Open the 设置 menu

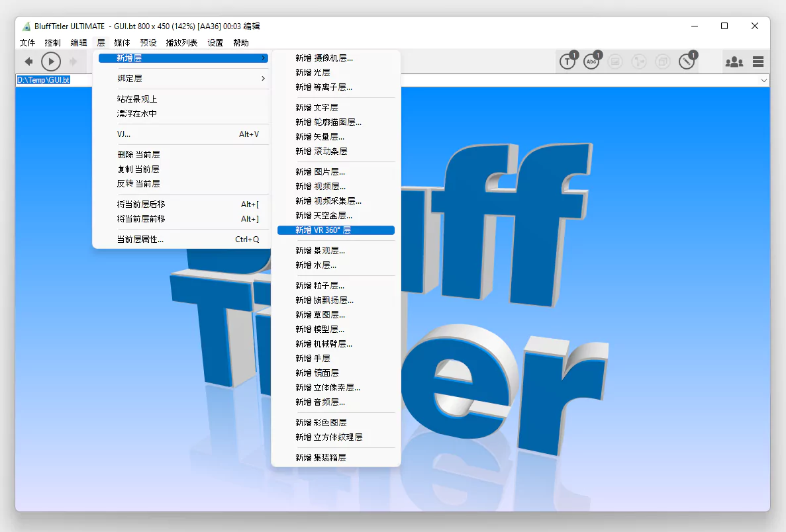[x=216, y=42]
